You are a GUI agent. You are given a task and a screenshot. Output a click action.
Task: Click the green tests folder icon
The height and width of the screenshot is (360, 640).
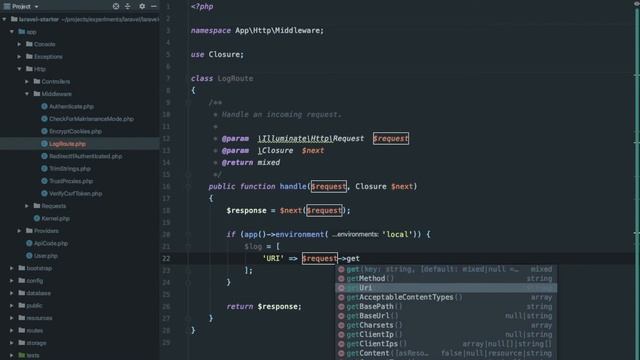[x=22, y=355]
